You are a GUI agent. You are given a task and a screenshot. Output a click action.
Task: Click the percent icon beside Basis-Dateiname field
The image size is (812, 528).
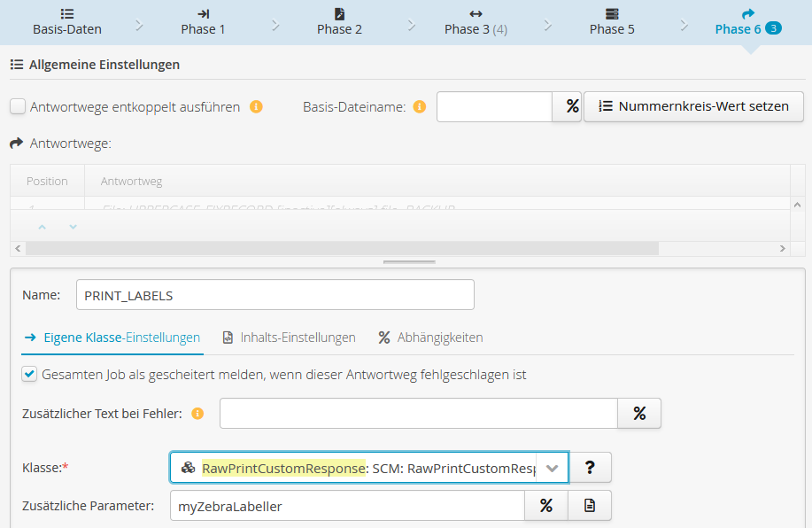[572, 106]
